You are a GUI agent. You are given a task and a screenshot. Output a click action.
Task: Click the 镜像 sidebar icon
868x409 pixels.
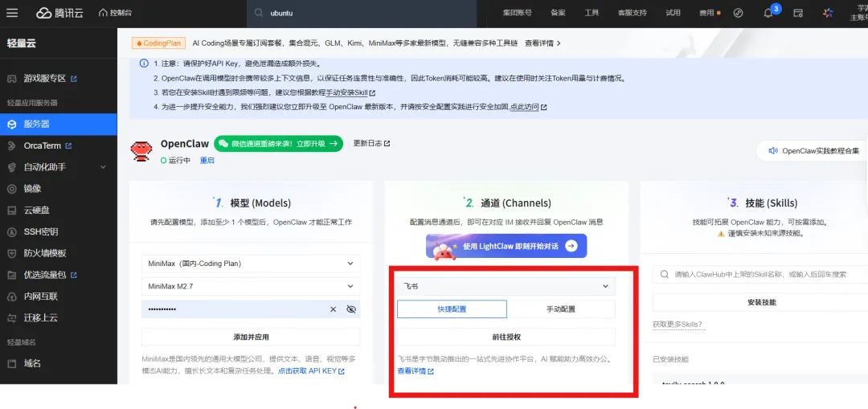[x=11, y=189]
